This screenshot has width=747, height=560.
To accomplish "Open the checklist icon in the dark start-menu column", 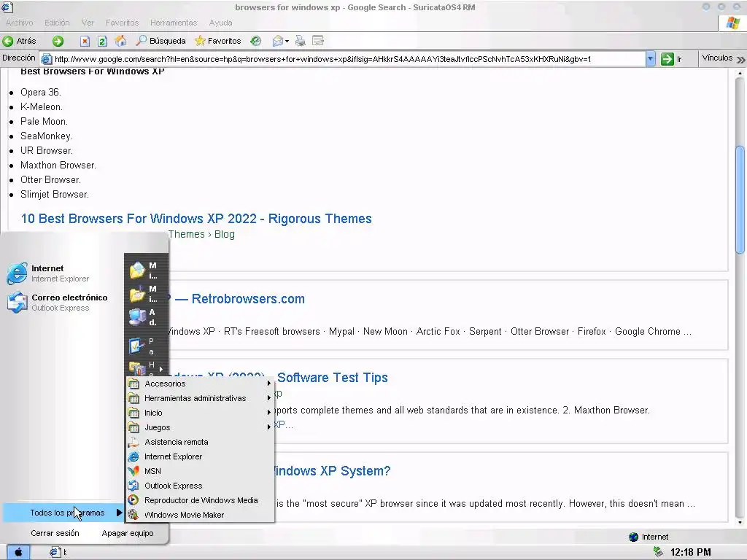I will click(x=137, y=346).
